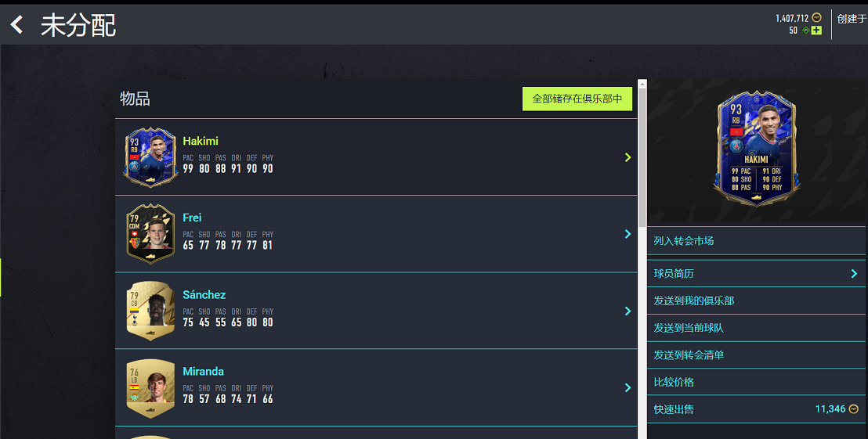Select Sánchez 79 CB gold card thumbnail
Screen dimensions: 868x439
[x=150, y=311]
